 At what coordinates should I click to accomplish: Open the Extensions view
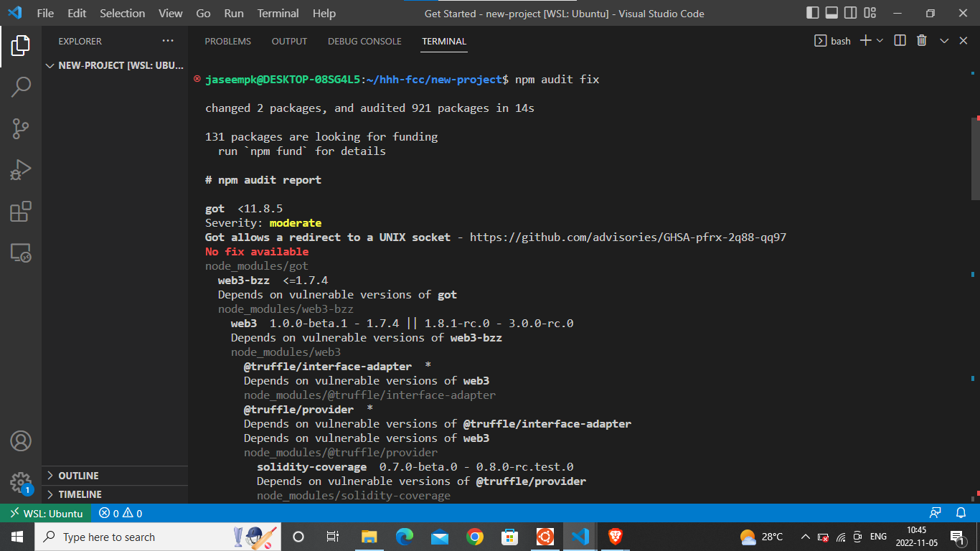tap(21, 212)
